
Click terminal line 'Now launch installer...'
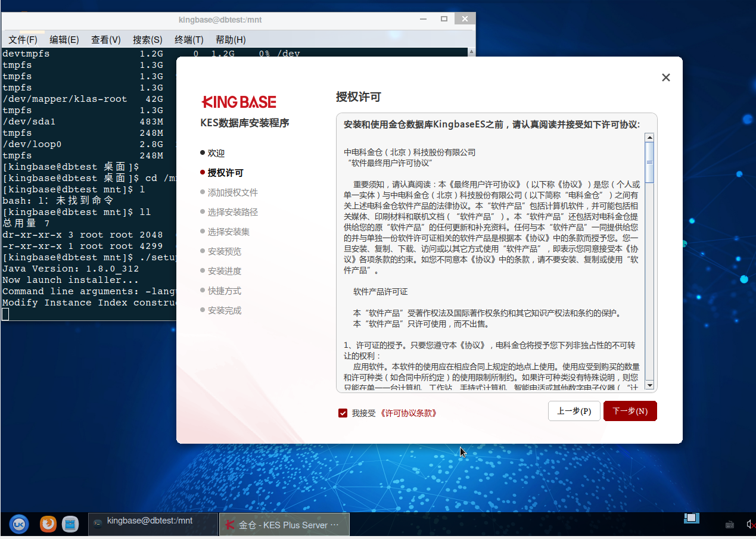[x=70, y=280]
